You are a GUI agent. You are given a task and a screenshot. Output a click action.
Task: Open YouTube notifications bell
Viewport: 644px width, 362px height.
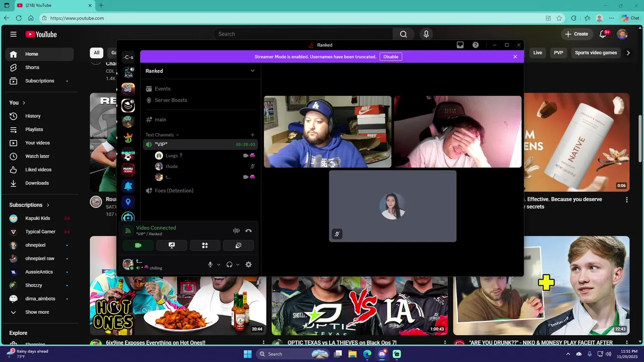coord(603,34)
